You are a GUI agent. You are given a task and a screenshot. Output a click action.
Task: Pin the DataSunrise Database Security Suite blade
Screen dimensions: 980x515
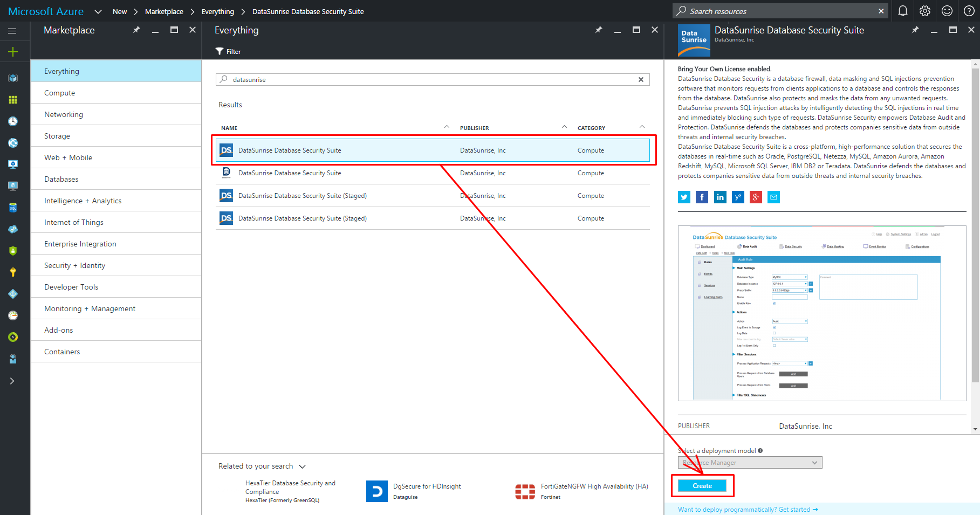[915, 30]
